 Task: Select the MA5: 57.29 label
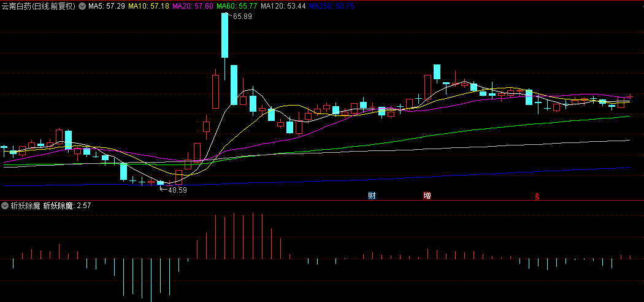(x=107, y=6)
